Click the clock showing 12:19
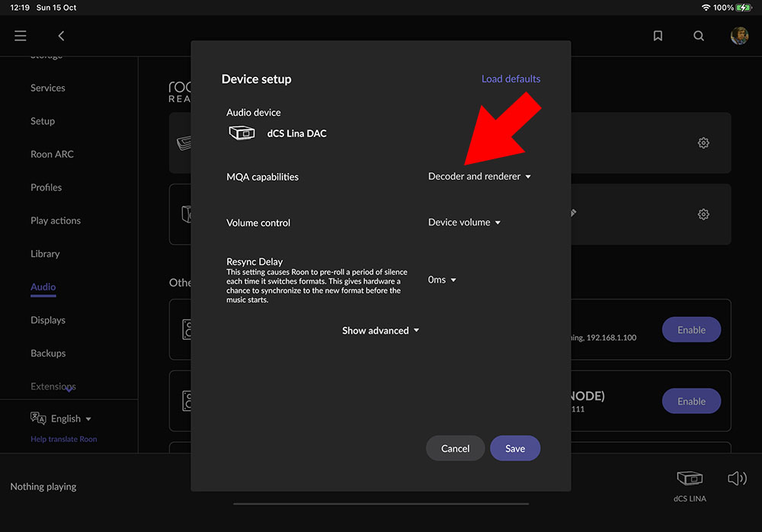762x532 pixels. coord(20,8)
